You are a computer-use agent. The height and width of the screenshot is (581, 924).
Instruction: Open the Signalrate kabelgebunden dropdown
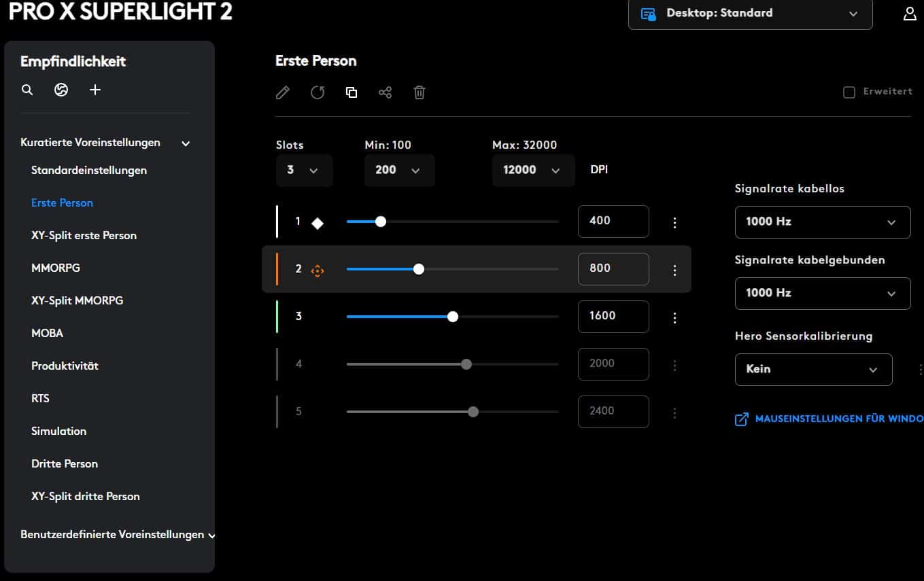click(x=823, y=293)
